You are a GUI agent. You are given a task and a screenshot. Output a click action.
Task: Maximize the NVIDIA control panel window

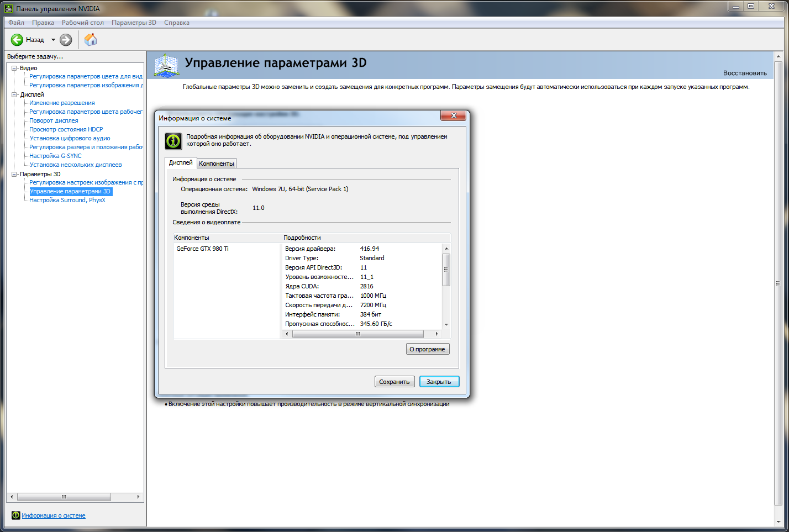point(751,6)
